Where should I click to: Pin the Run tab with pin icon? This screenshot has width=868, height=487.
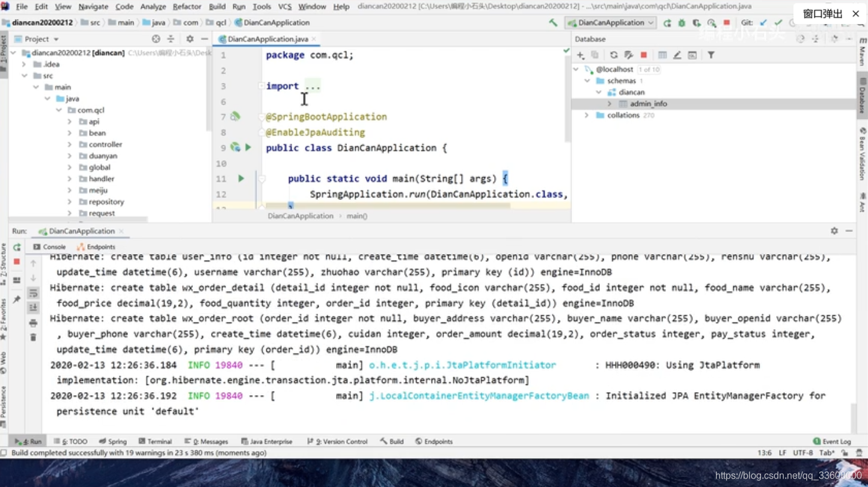click(17, 299)
